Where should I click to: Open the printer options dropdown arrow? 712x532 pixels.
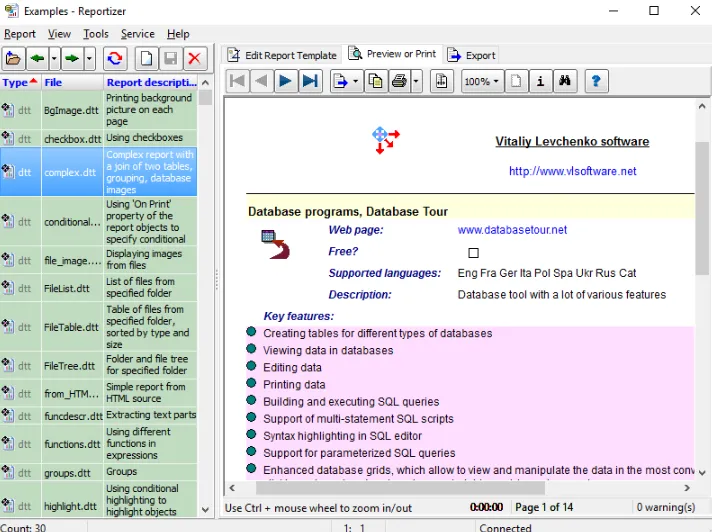(416, 81)
